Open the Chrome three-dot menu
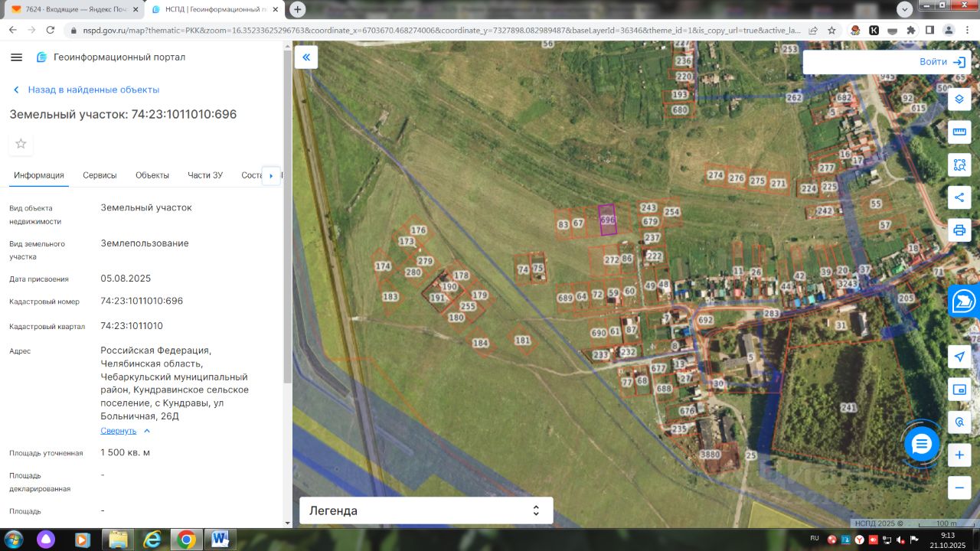 coord(966,31)
